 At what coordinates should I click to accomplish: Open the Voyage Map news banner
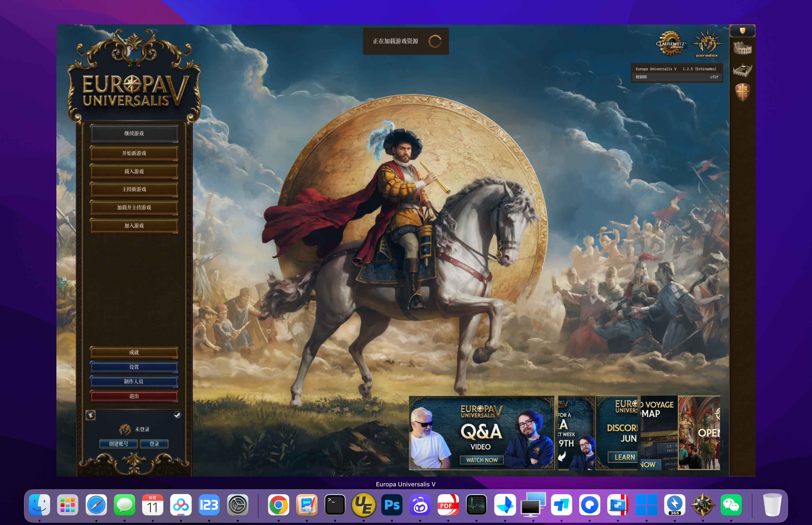659,433
